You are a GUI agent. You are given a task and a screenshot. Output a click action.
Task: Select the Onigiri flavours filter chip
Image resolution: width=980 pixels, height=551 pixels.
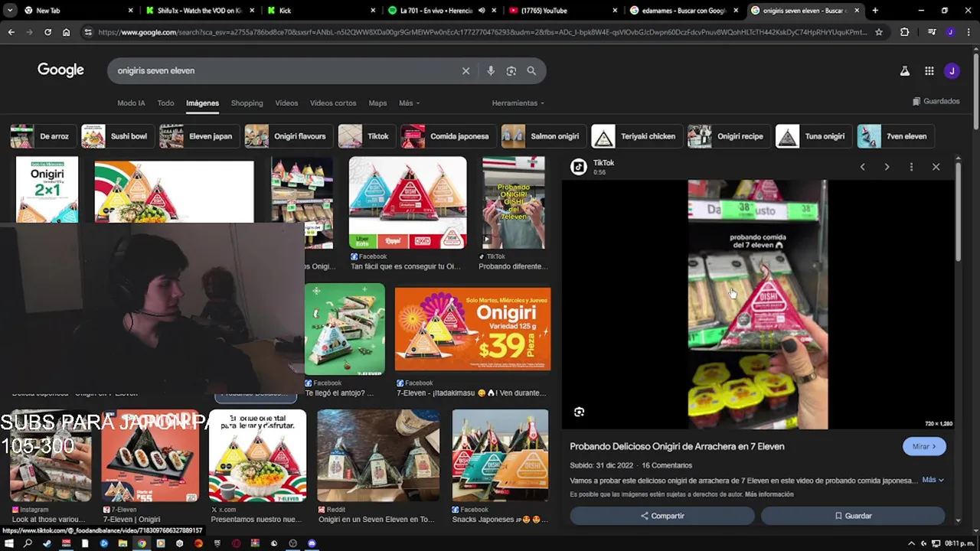(x=288, y=136)
